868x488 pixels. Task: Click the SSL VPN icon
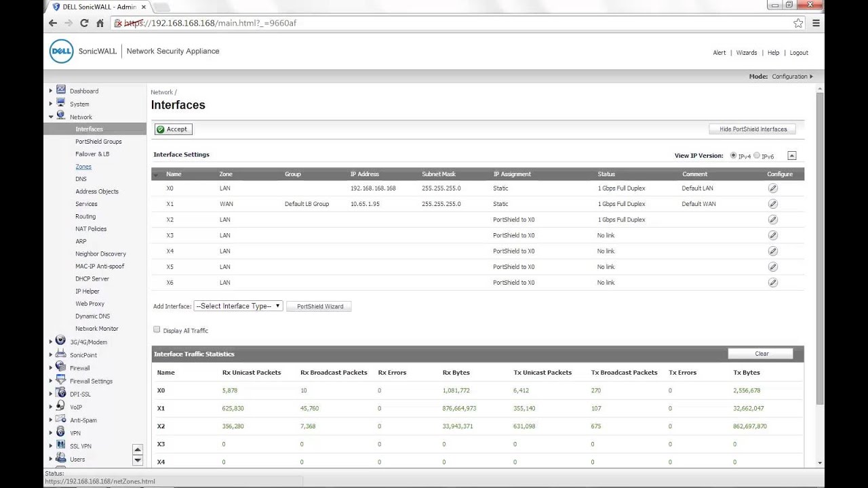(x=61, y=445)
